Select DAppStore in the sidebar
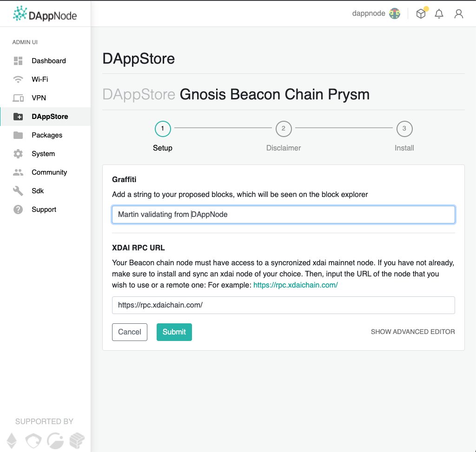 (45, 117)
